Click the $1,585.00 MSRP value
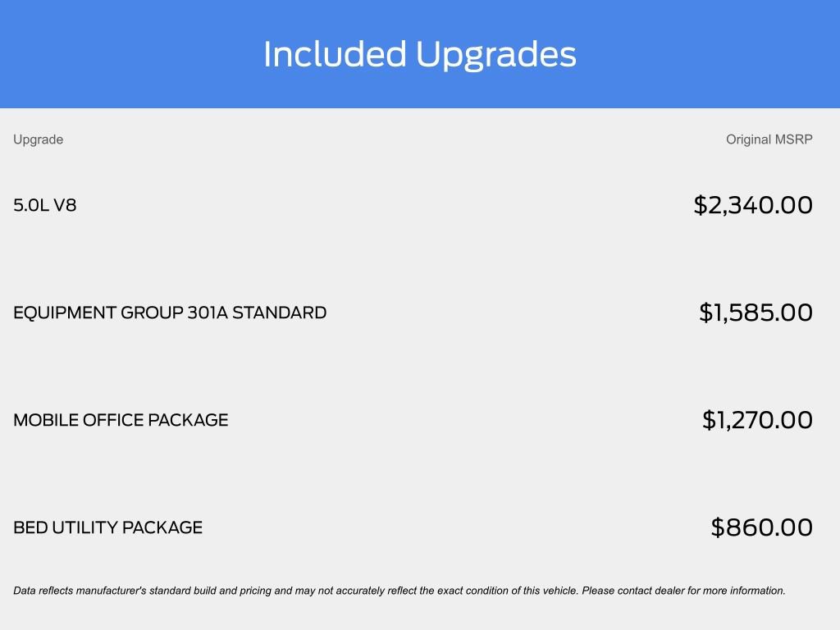 tap(756, 313)
